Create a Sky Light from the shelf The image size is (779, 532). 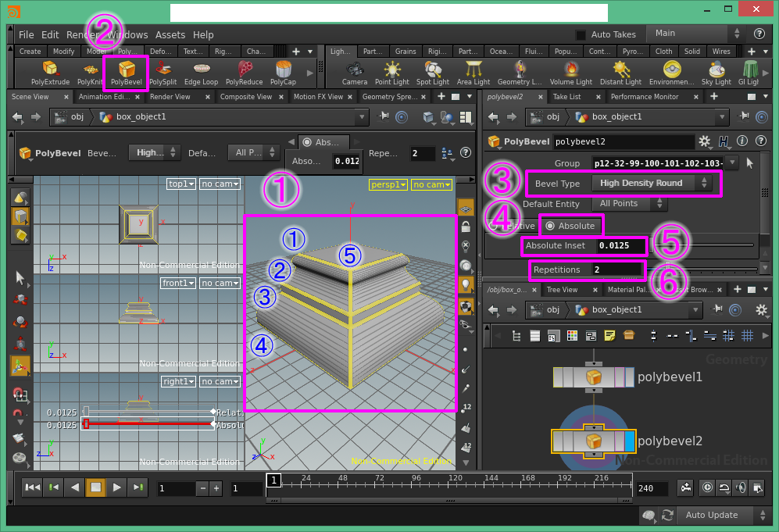tap(716, 73)
